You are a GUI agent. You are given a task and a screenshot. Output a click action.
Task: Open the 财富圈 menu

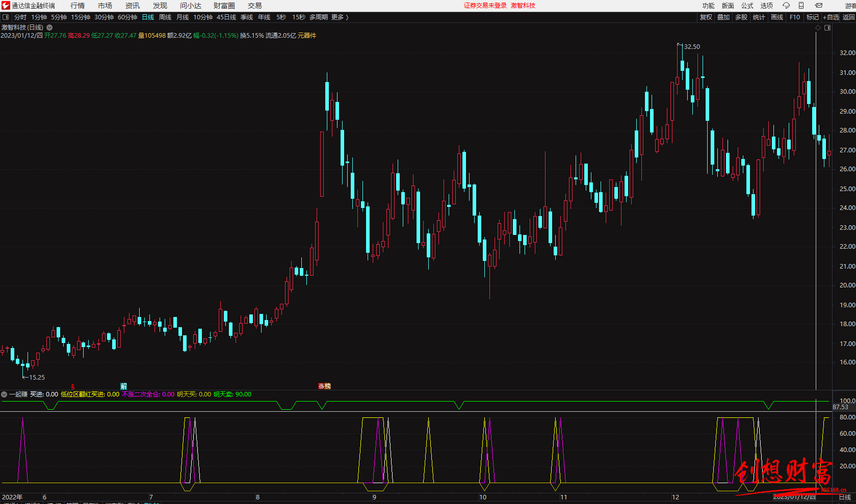[x=224, y=6]
